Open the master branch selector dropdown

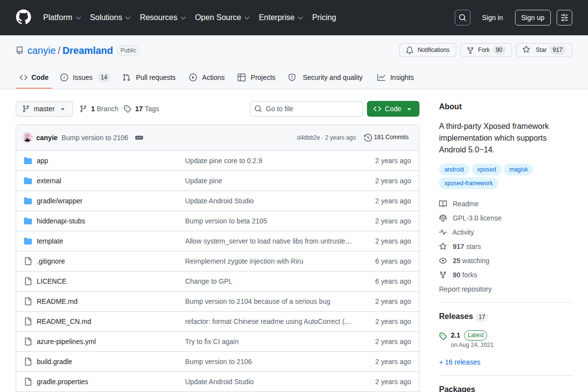tap(44, 109)
